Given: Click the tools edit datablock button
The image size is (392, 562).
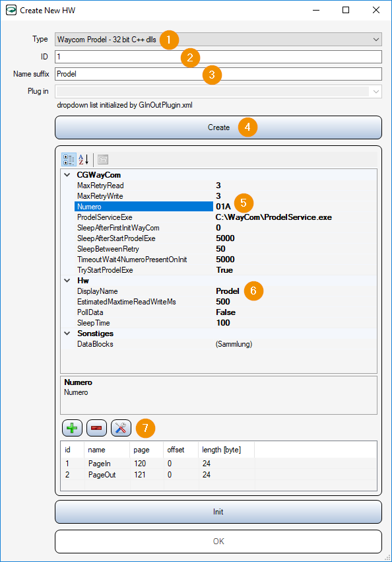Looking at the screenshot, I should [121, 428].
